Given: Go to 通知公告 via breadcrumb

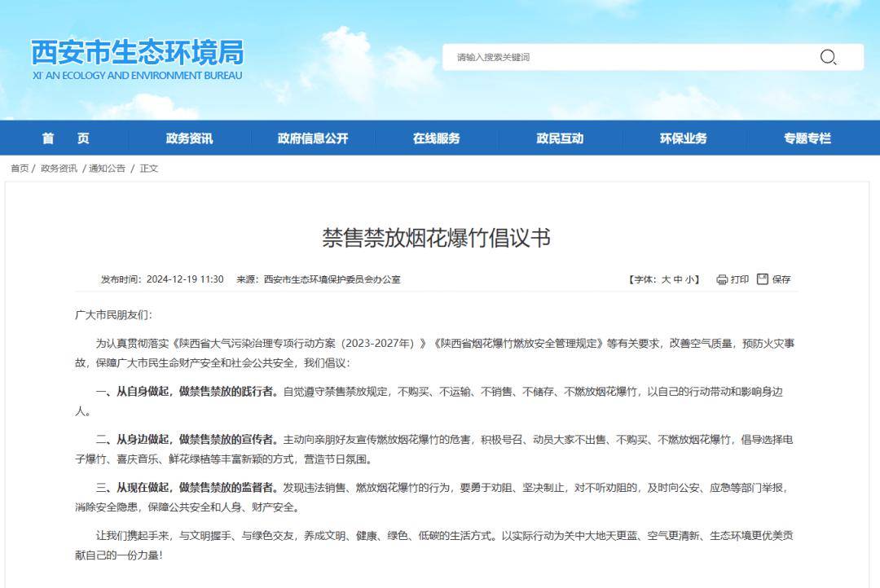Looking at the screenshot, I should pyautogui.click(x=107, y=169).
